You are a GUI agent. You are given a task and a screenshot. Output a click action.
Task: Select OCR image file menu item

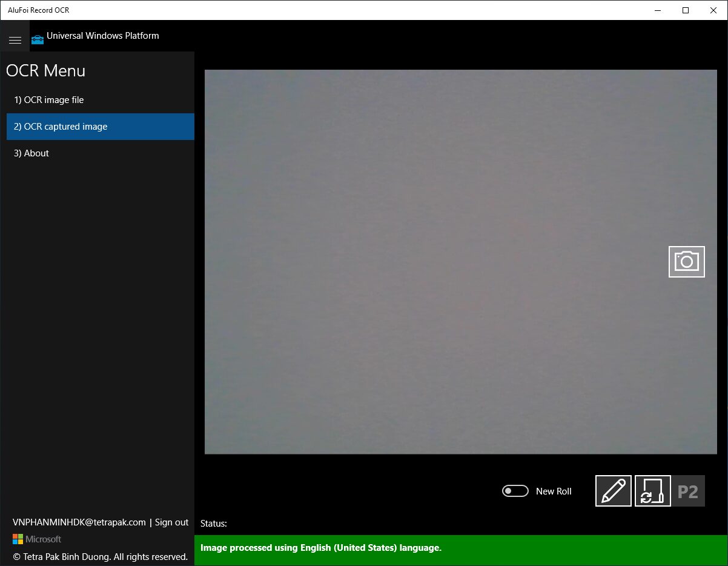(x=101, y=100)
